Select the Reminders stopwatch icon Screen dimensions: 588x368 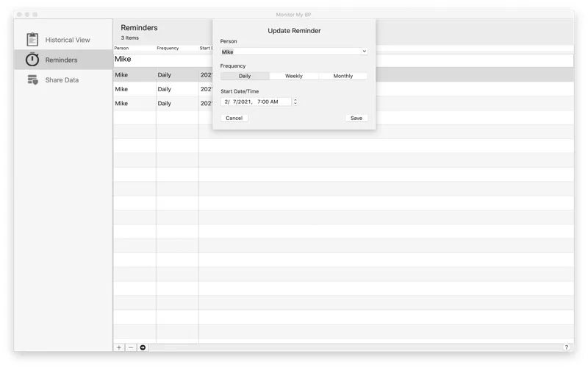32,60
